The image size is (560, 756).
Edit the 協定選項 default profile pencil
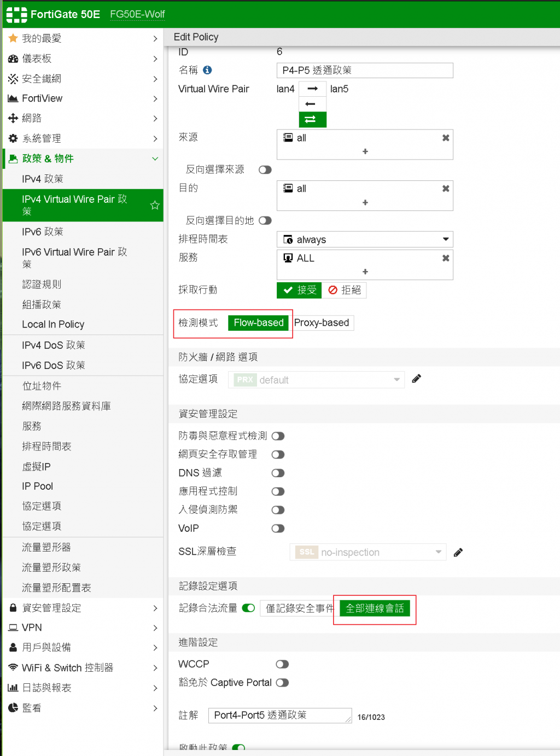(417, 379)
